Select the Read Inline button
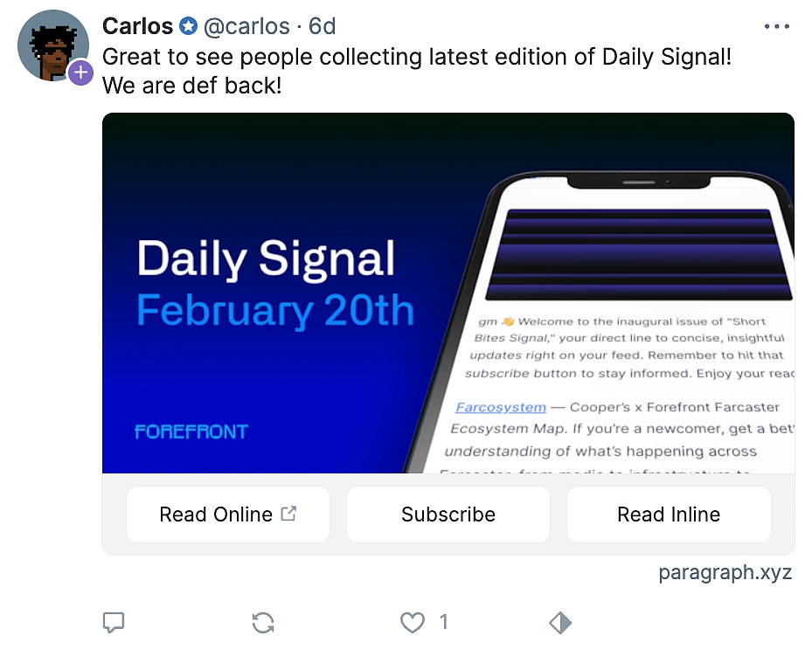Viewport: 812px width, 649px height. (669, 514)
